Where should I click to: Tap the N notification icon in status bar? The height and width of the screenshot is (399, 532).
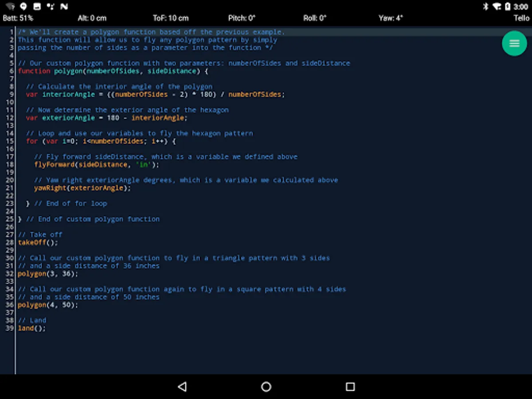coord(64,7)
